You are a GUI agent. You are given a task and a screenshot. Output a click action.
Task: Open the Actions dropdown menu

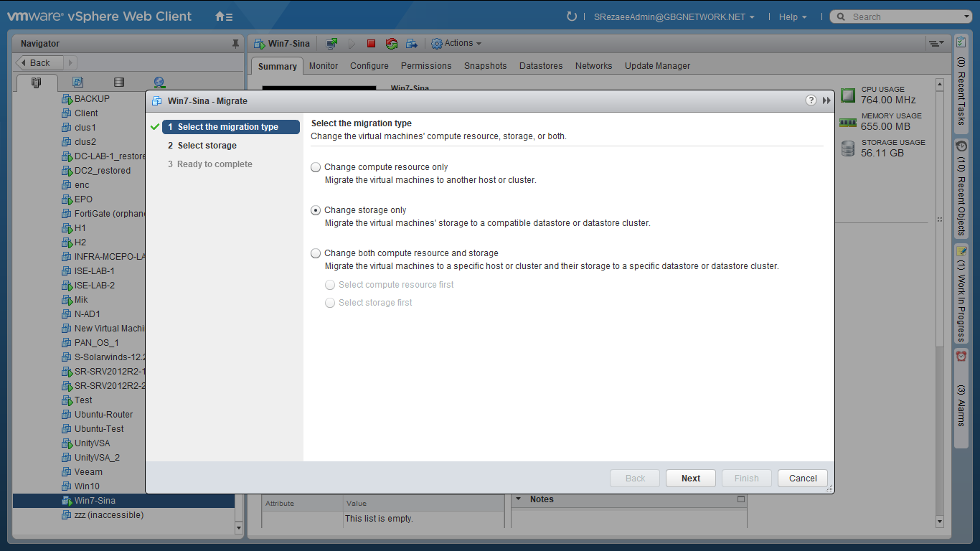(x=456, y=44)
